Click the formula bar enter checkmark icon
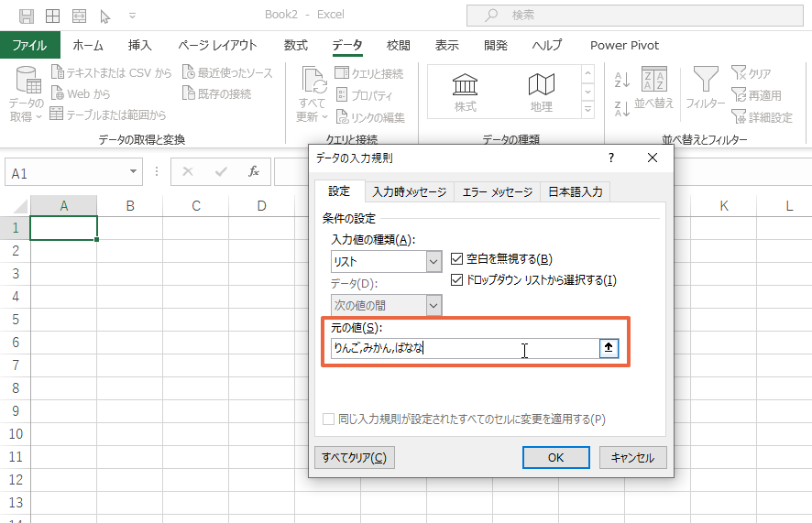The width and height of the screenshot is (812, 523). coord(221,172)
